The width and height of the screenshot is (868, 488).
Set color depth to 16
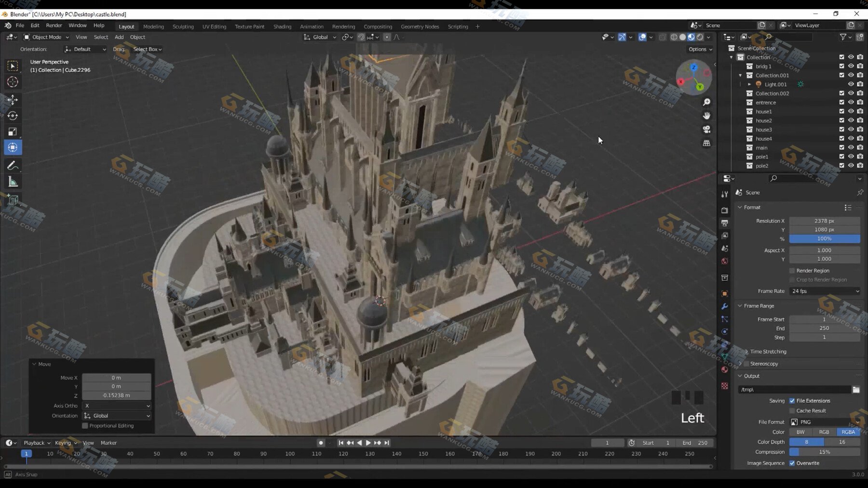(x=842, y=442)
